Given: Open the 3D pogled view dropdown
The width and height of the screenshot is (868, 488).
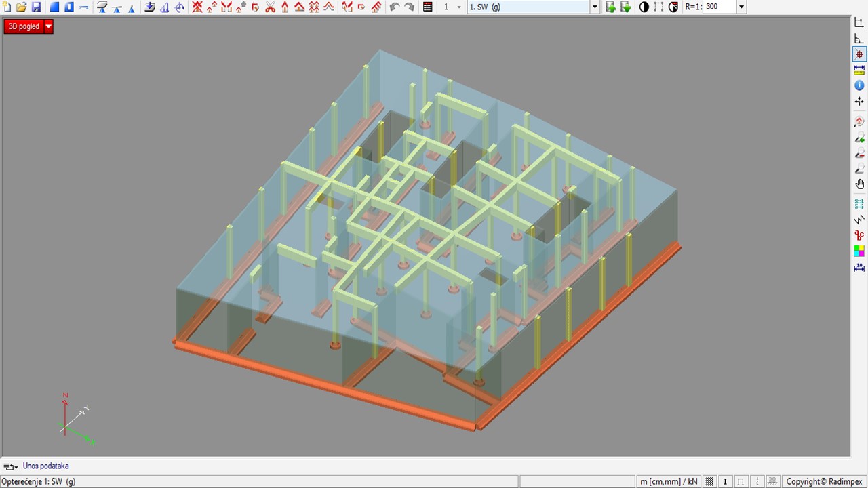Looking at the screenshot, I should pos(48,26).
